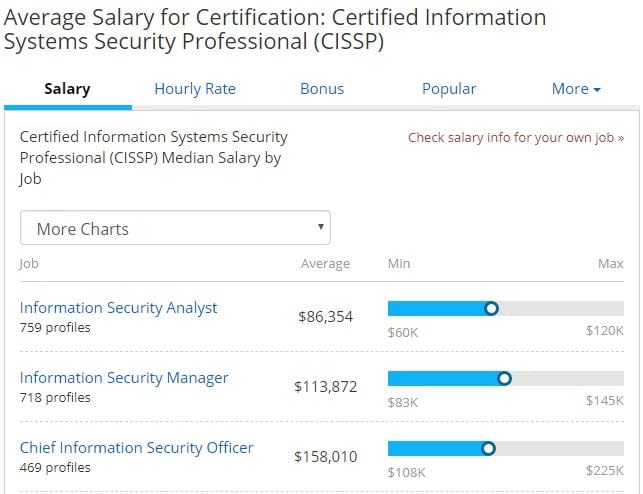Click the Information Security Analyst salary slider handle

click(x=491, y=308)
